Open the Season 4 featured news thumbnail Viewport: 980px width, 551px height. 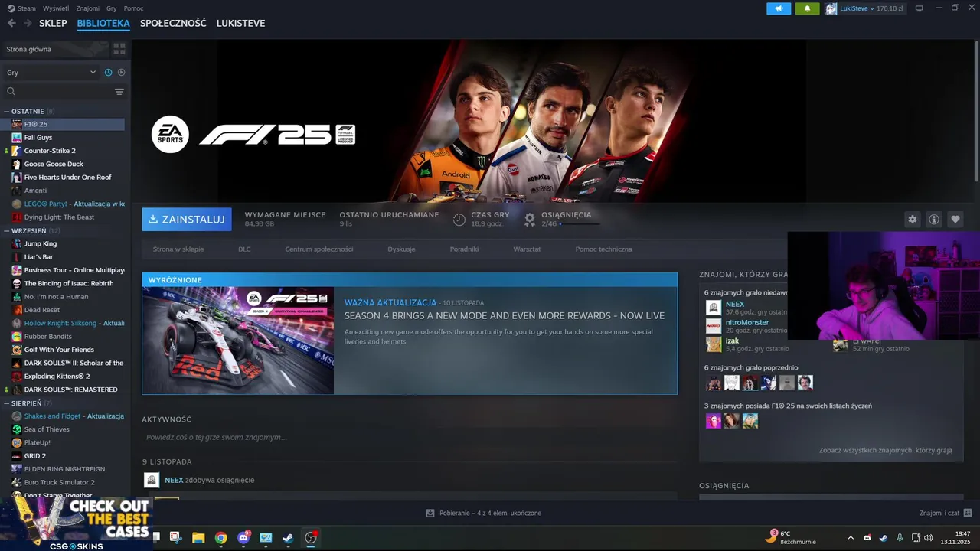(238, 341)
